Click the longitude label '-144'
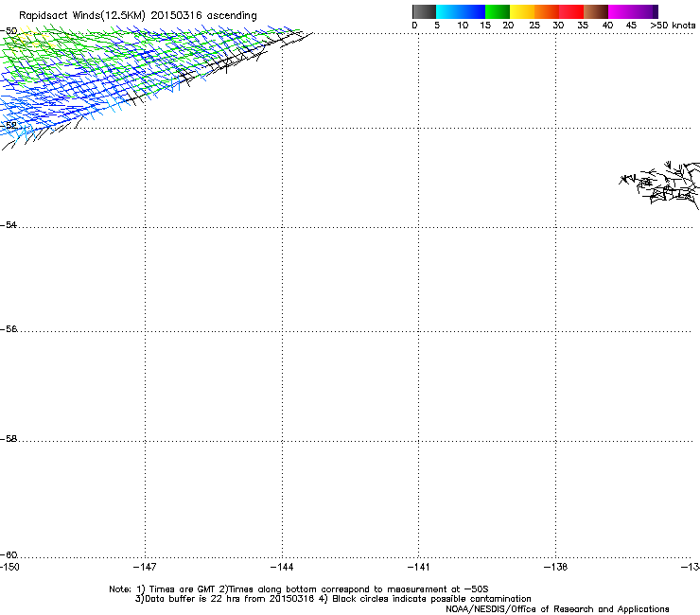 click(x=282, y=567)
